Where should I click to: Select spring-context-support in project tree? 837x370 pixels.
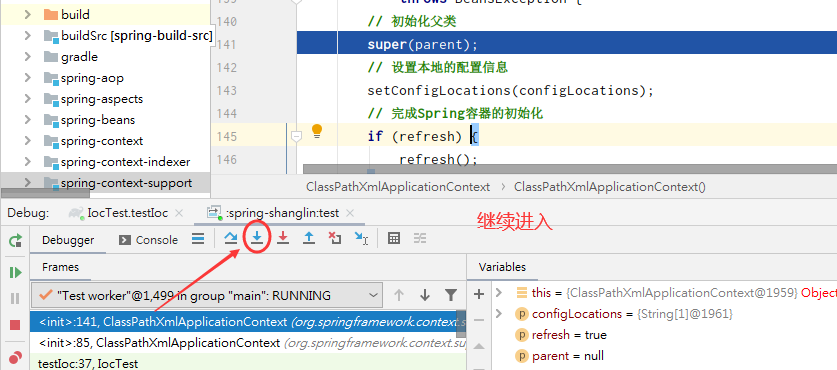(126, 183)
